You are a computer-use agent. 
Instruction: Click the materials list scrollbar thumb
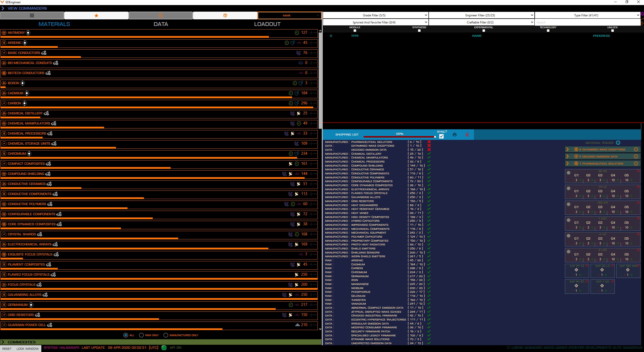[x=320, y=81]
